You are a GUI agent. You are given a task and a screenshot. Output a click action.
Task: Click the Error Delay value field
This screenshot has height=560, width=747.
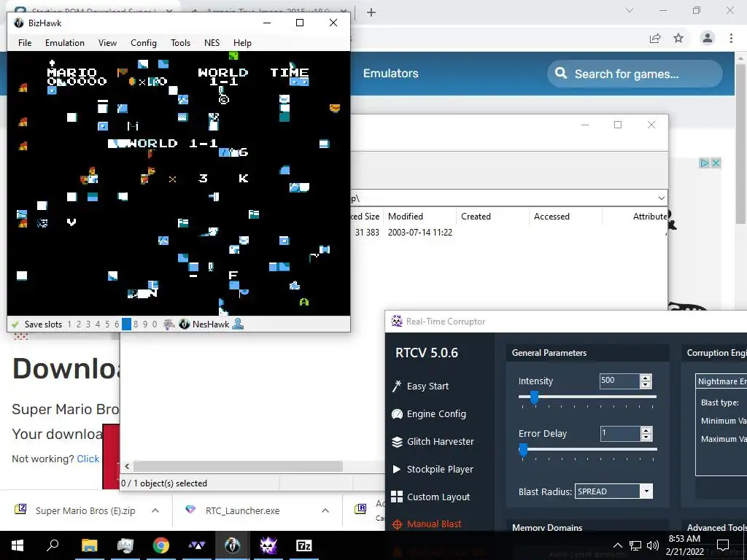point(620,433)
